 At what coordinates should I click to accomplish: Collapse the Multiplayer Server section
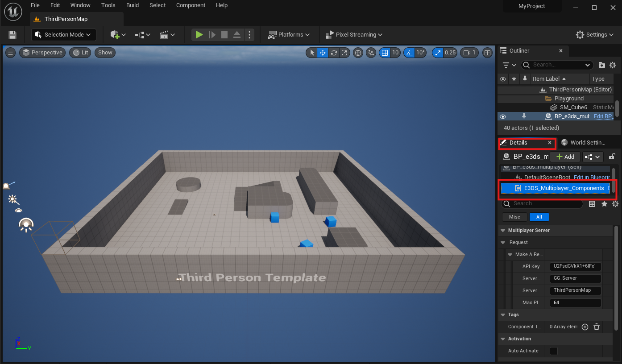pos(503,231)
